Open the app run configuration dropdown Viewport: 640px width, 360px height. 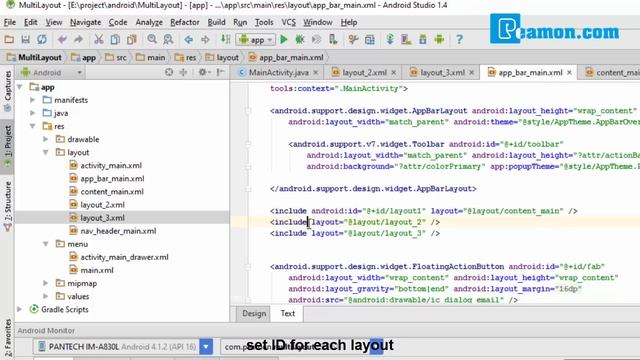click(256, 40)
